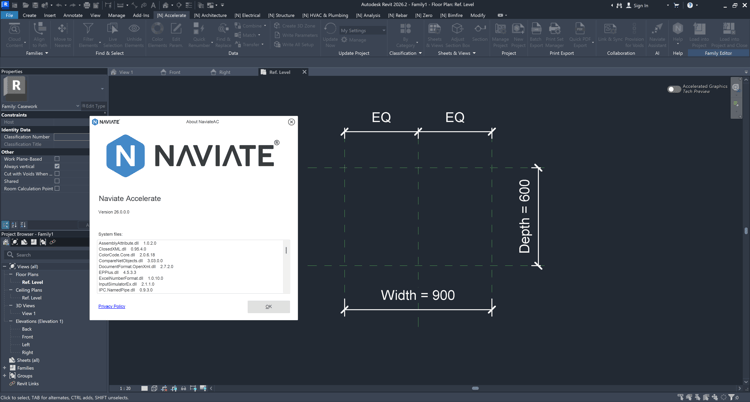Open the Color Elements tool
Image resolution: width=750 pixels, height=402 pixels.
(x=157, y=34)
